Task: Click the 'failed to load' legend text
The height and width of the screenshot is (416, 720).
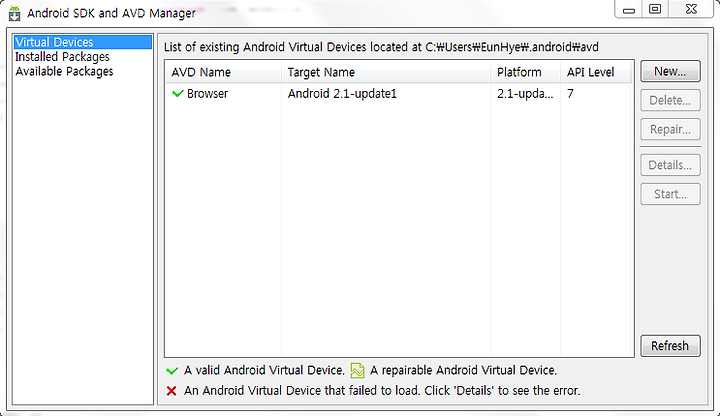Action: coord(382,391)
